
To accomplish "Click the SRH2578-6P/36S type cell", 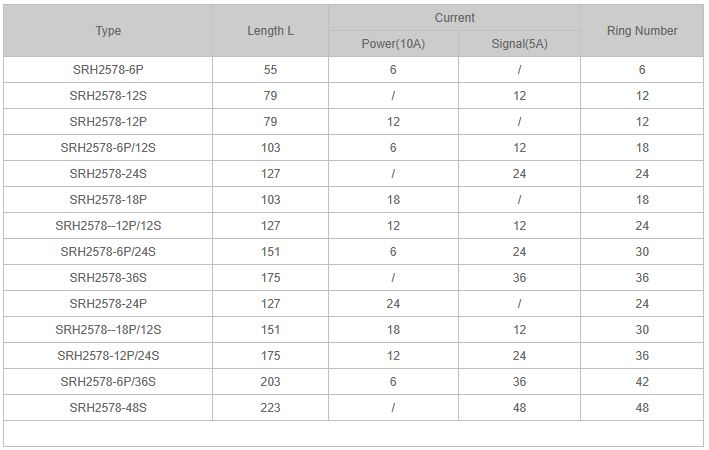I will tap(108, 382).
